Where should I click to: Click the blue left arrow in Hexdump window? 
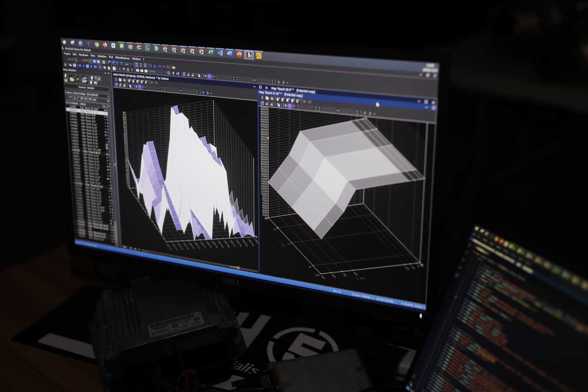203,92
